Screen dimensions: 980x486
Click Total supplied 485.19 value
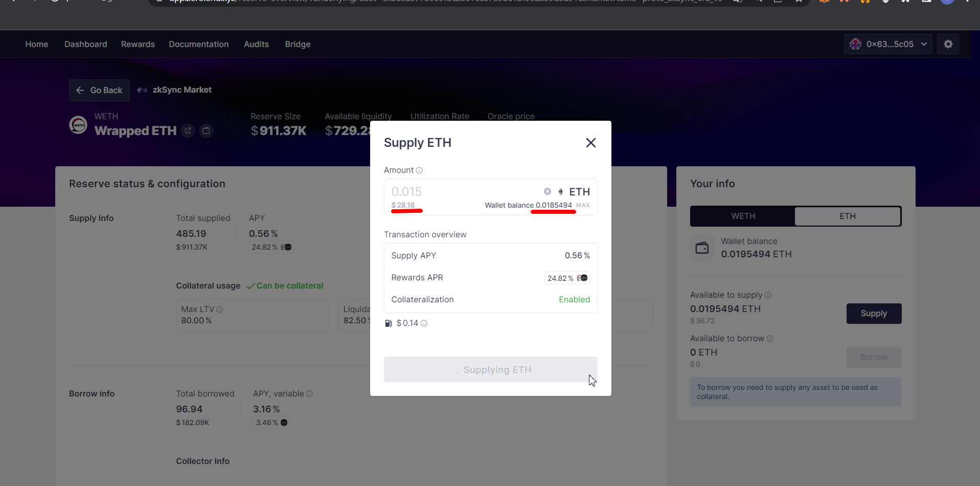[191, 234]
